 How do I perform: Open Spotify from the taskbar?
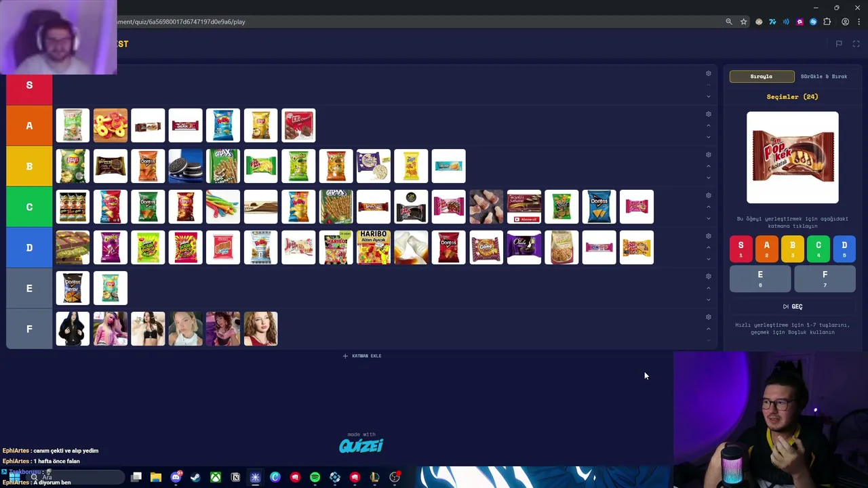pos(315,477)
